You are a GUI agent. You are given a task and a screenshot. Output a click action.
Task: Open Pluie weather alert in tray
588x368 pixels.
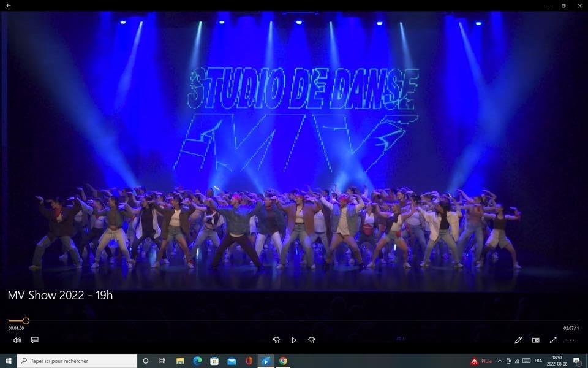tap(481, 361)
